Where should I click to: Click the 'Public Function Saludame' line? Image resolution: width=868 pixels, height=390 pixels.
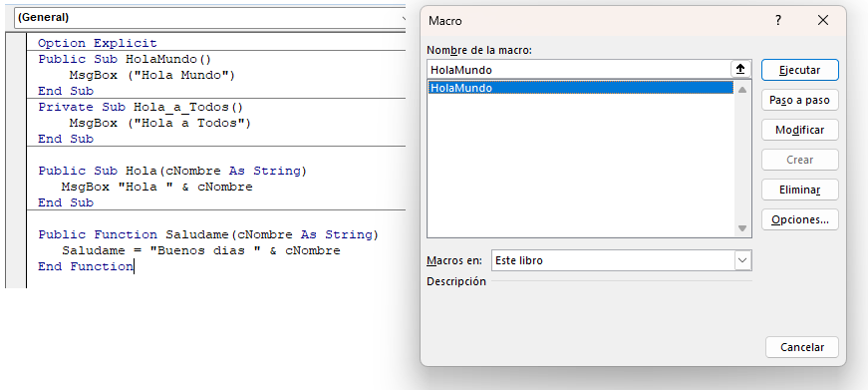point(208,234)
